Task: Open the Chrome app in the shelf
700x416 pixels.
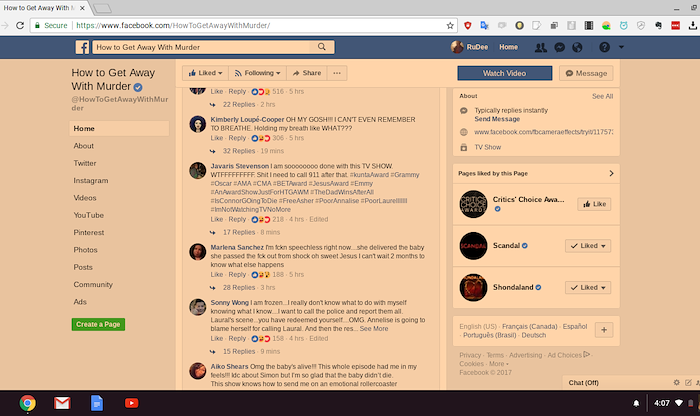Action: point(28,404)
